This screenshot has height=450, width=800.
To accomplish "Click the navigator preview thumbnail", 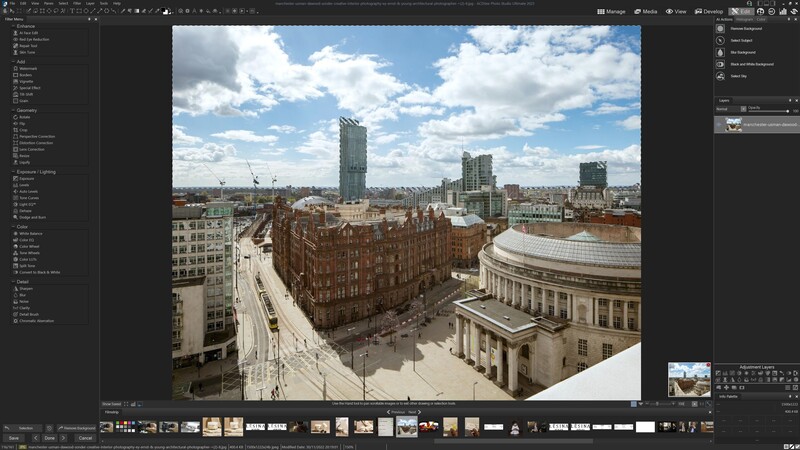I will pos(689,380).
